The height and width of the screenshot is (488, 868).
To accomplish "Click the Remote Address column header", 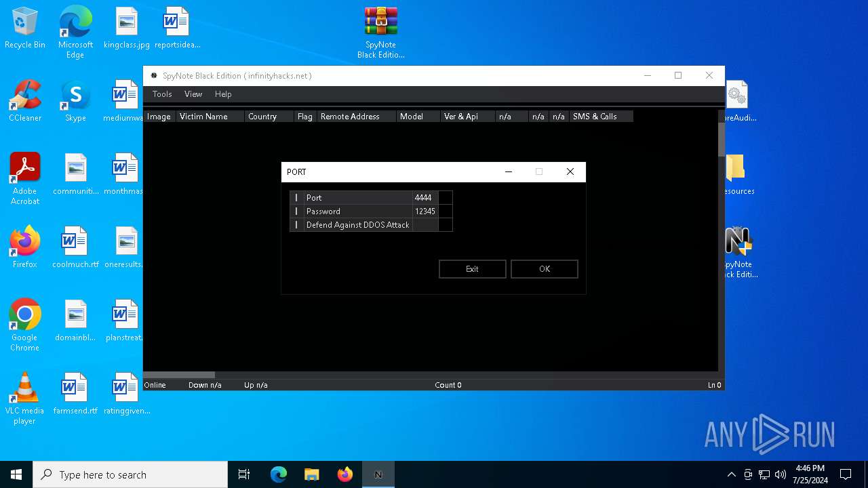I will [x=357, y=117].
